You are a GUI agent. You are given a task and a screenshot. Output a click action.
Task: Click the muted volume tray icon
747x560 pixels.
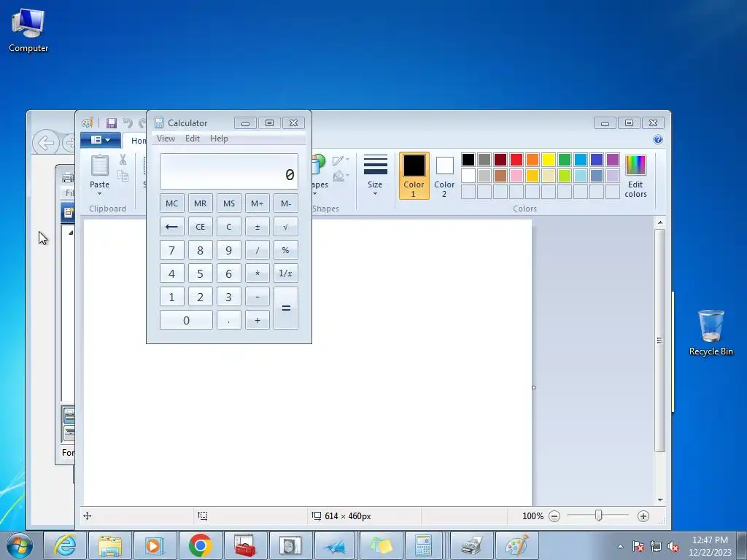[x=673, y=546]
